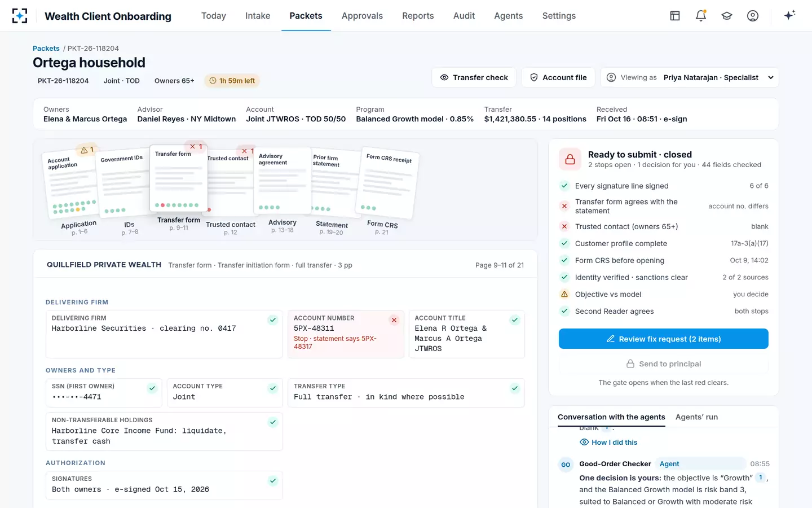Click the Transfer check button
Viewport: 812px width, 508px height.
coord(474,77)
